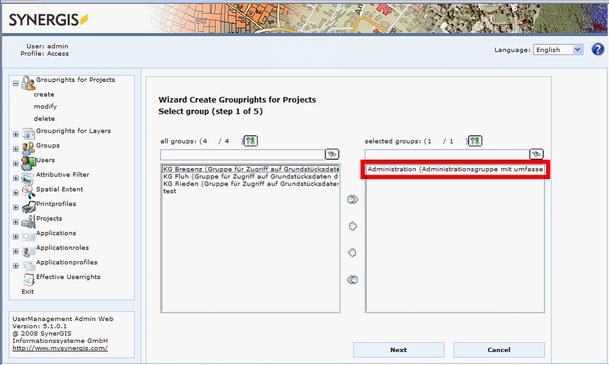Expand the Applications tree node

tap(16, 236)
